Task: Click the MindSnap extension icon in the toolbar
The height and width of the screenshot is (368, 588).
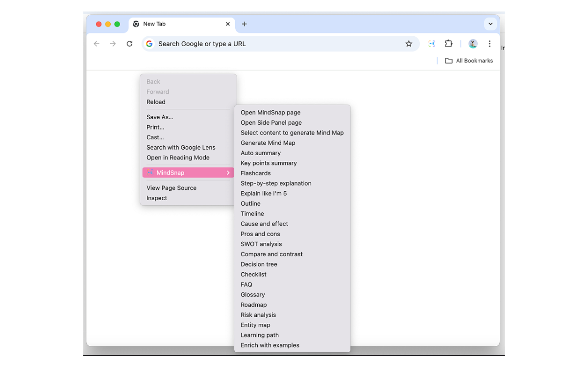Action: point(431,44)
